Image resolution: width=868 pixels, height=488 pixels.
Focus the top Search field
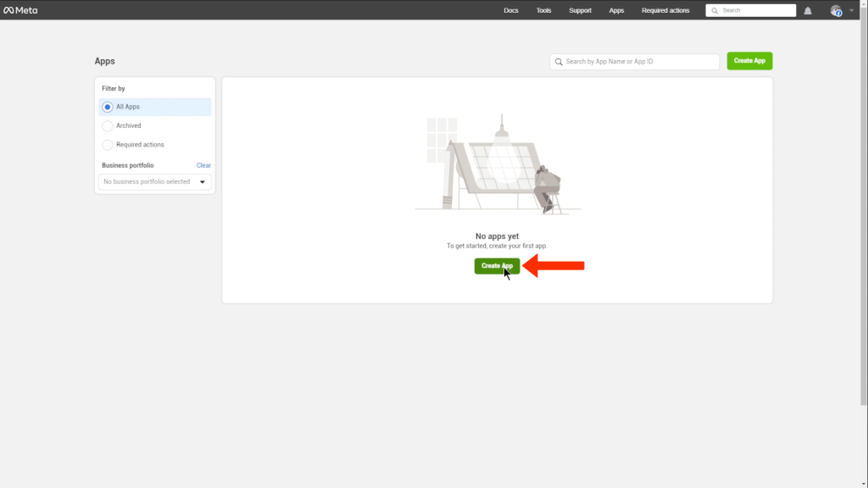(x=751, y=10)
